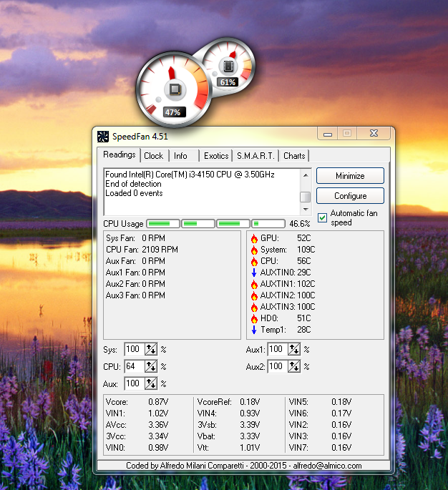The image size is (448, 490).
Task: Click the Configure button
Action: point(350,196)
